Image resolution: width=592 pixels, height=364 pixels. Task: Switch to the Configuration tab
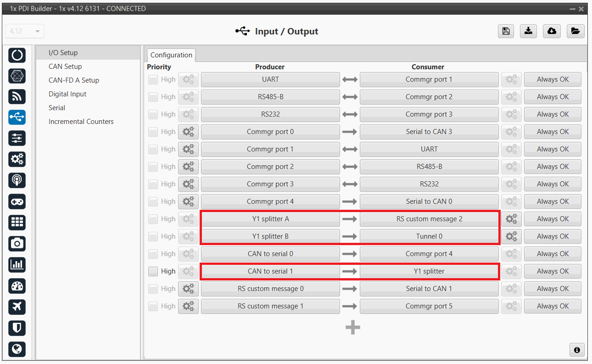[x=171, y=55]
